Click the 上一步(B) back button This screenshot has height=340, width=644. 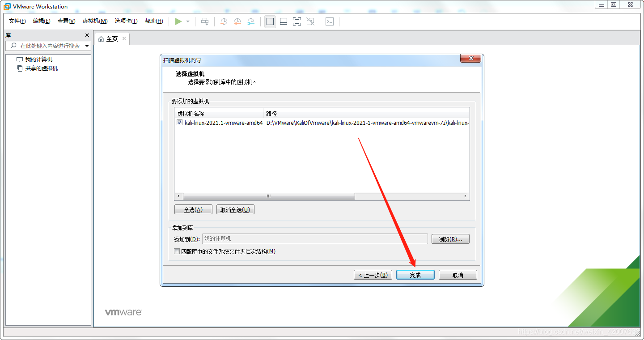373,275
